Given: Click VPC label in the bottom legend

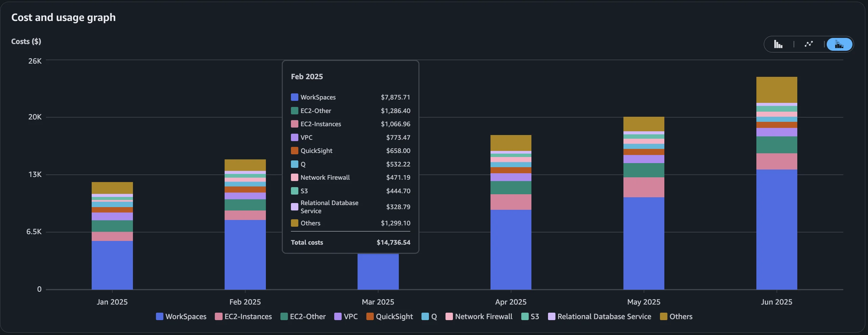Looking at the screenshot, I should [x=350, y=316].
